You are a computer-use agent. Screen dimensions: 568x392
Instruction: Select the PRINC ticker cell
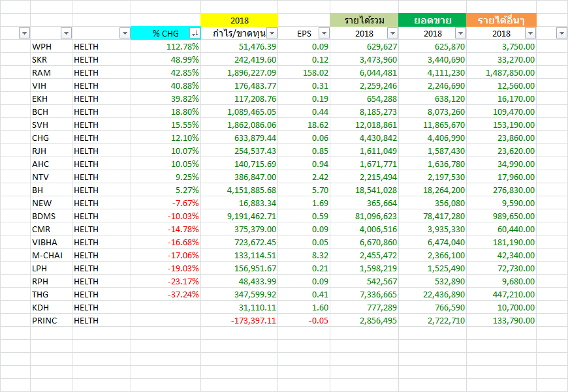51,320
